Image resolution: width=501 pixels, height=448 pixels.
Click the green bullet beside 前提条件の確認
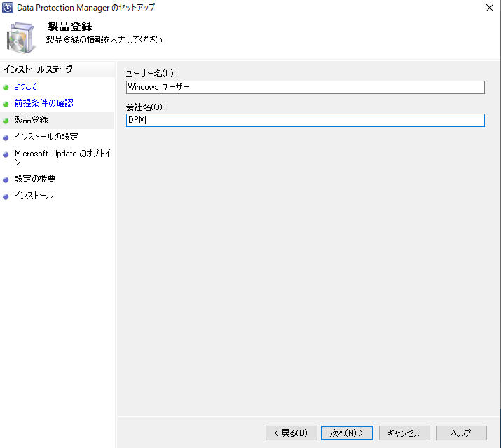click(6, 104)
